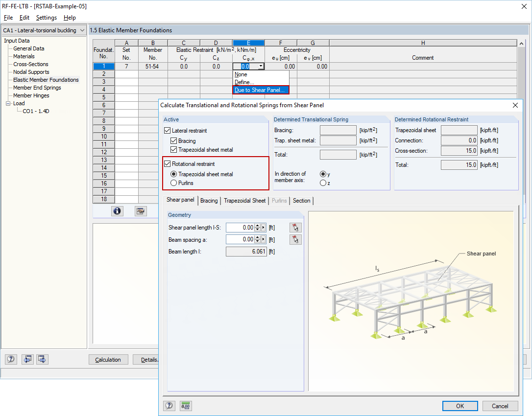Confirm the dialog with OK
Viewport: 532px width, 416px height.
pos(459,406)
